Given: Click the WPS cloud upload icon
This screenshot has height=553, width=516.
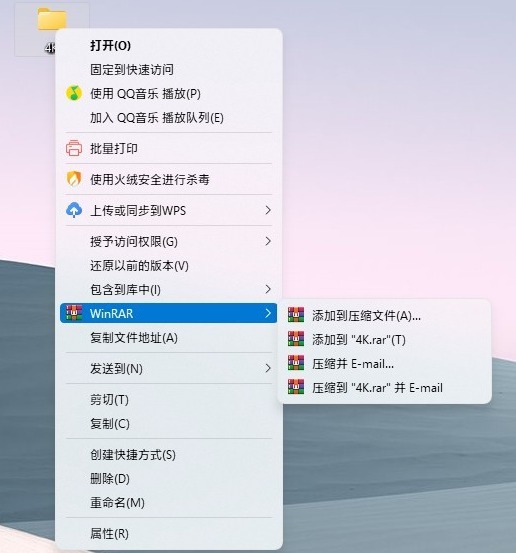Looking at the screenshot, I should [x=74, y=210].
